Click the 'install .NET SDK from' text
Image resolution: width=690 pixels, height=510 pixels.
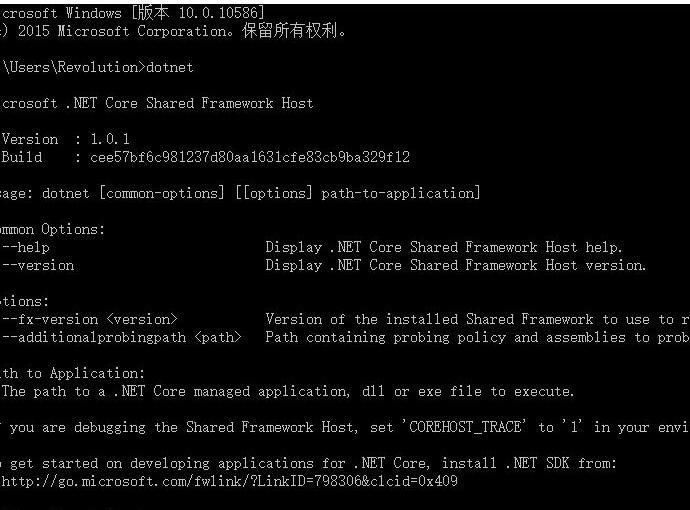pyautogui.click(x=529, y=463)
